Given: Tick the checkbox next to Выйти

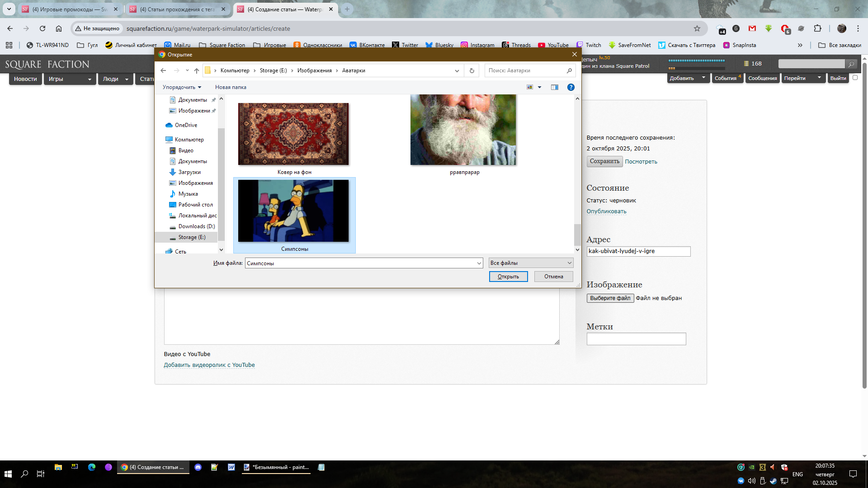Looking at the screenshot, I should point(855,78).
